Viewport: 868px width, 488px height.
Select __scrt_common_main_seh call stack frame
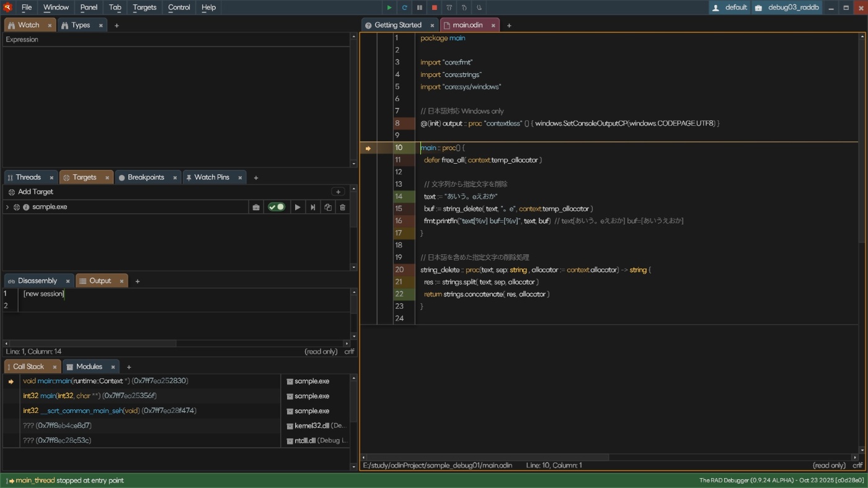pos(149,411)
